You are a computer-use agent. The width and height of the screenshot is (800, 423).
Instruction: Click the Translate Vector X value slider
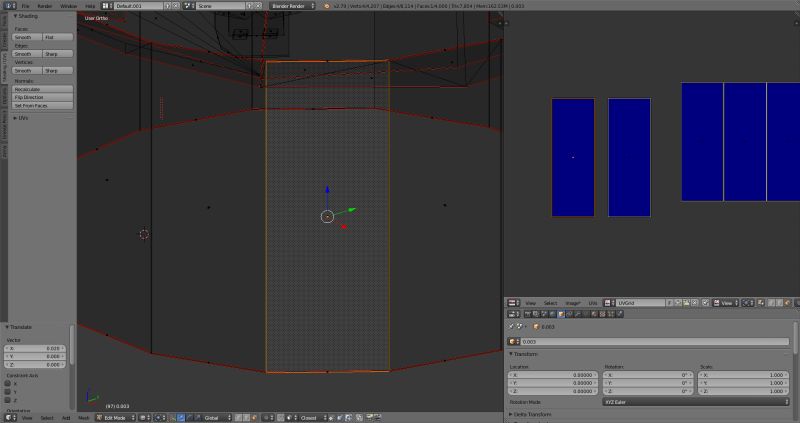tap(35, 349)
